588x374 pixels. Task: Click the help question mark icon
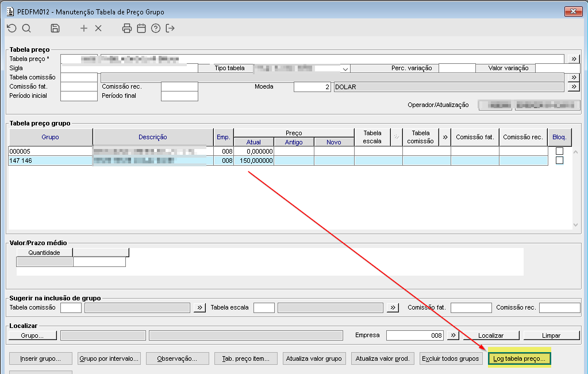[156, 28]
